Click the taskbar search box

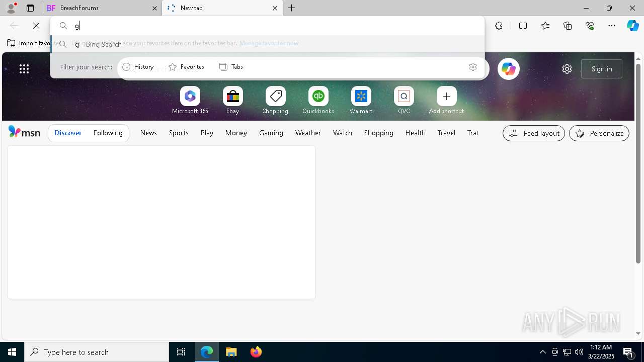tap(97, 352)
